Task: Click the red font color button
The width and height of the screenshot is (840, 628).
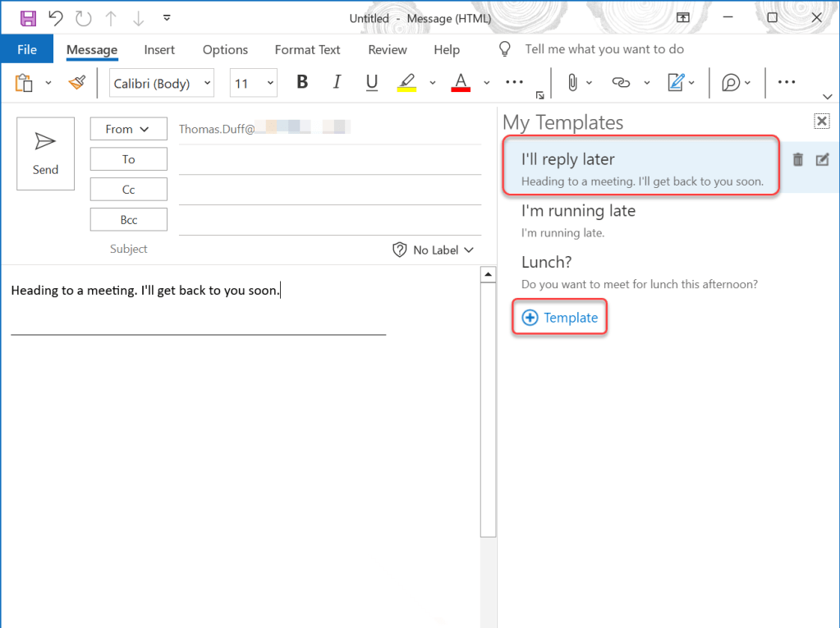Action: tap(461, 83)
